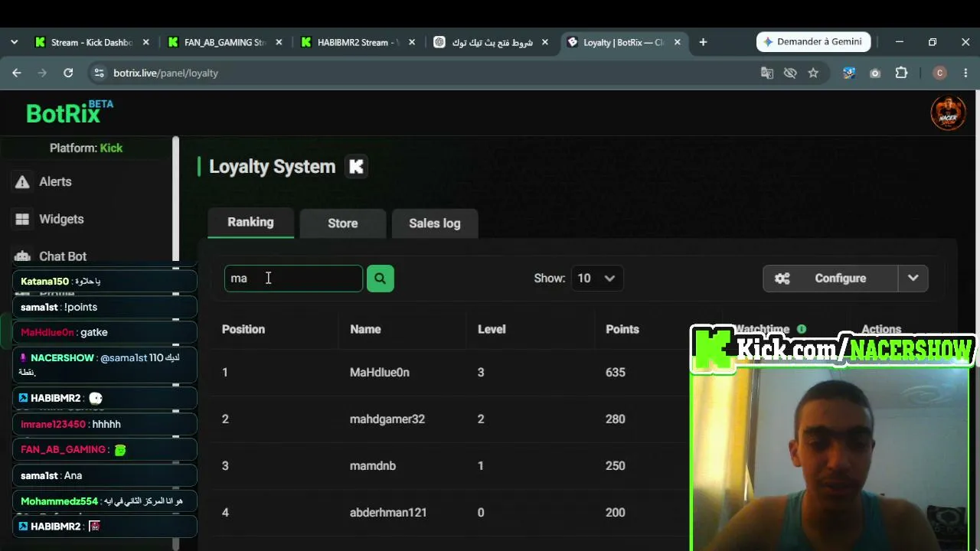Run the ranking search with the magnifier
The width and height of the screenshot is (980, 551).
tap(381, 279)
